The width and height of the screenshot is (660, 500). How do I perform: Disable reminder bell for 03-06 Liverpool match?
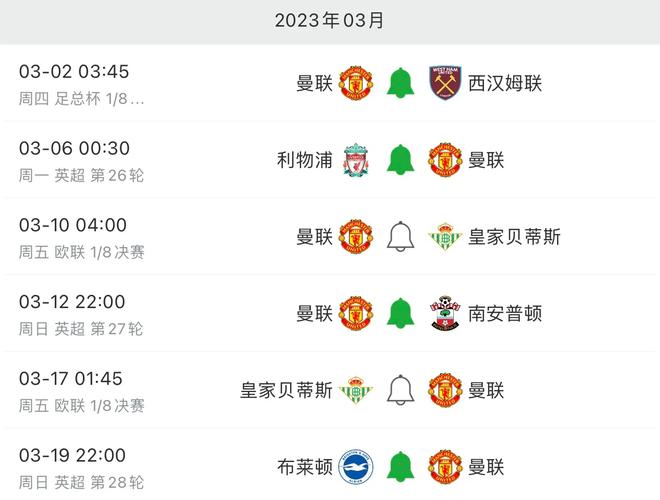(401, 159)
